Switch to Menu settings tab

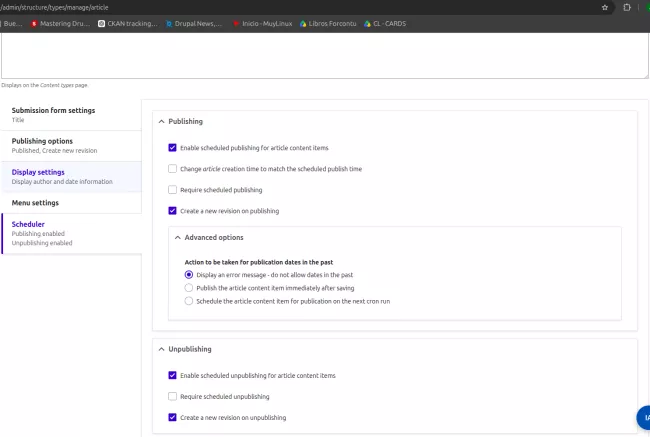click(71, 203)
